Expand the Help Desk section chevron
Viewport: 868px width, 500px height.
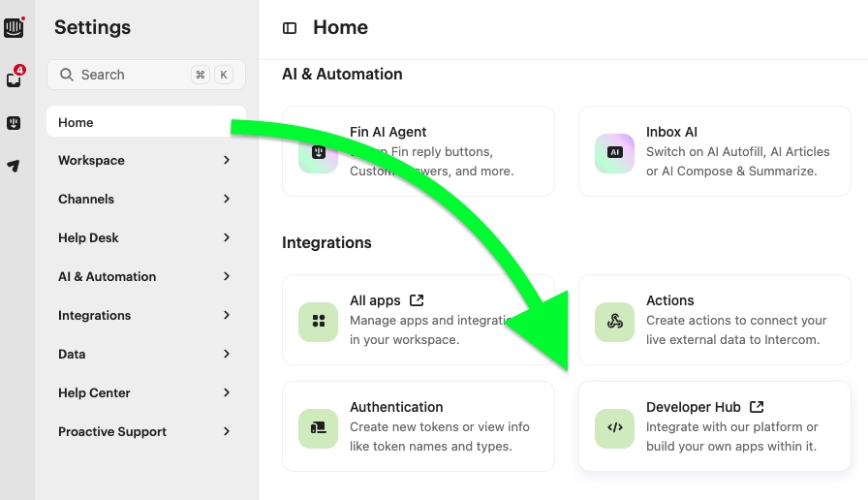[227, 237]
